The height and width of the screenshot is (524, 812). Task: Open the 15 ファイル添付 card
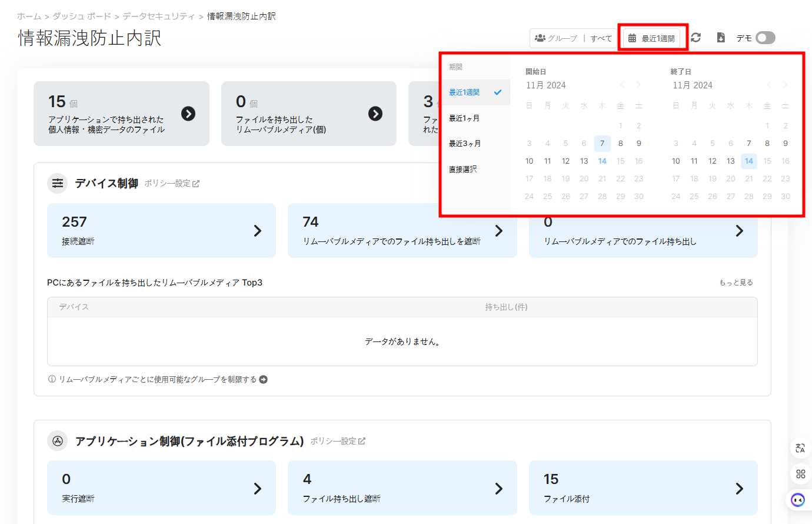point(643,488)
